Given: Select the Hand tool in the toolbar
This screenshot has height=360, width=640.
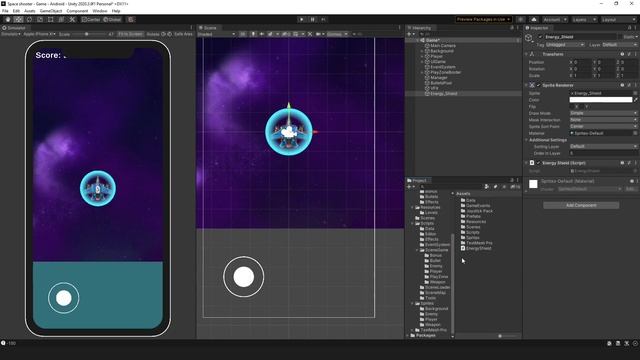Looking at the screenshot, I should 8,19.
